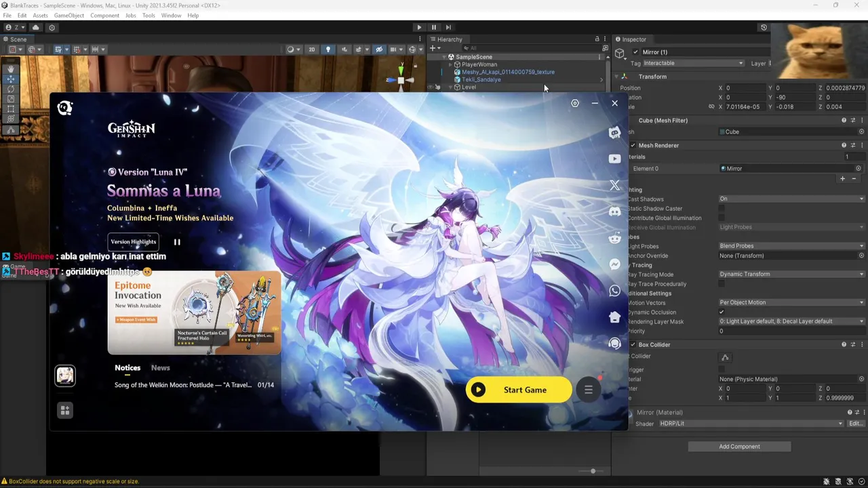Screen dimensions: 868x488
Task: Click the Version Highlights button
Action: tap(134, 242)
